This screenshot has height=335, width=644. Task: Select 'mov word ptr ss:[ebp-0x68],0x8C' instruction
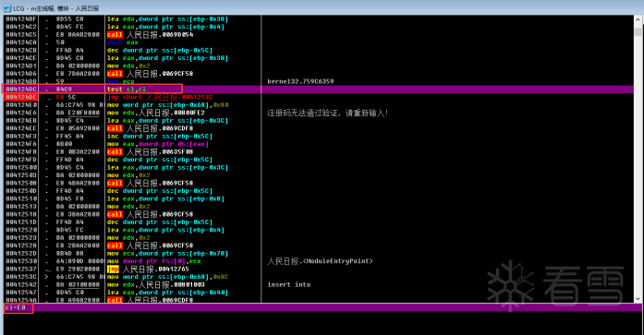click(x=167, y=277)
